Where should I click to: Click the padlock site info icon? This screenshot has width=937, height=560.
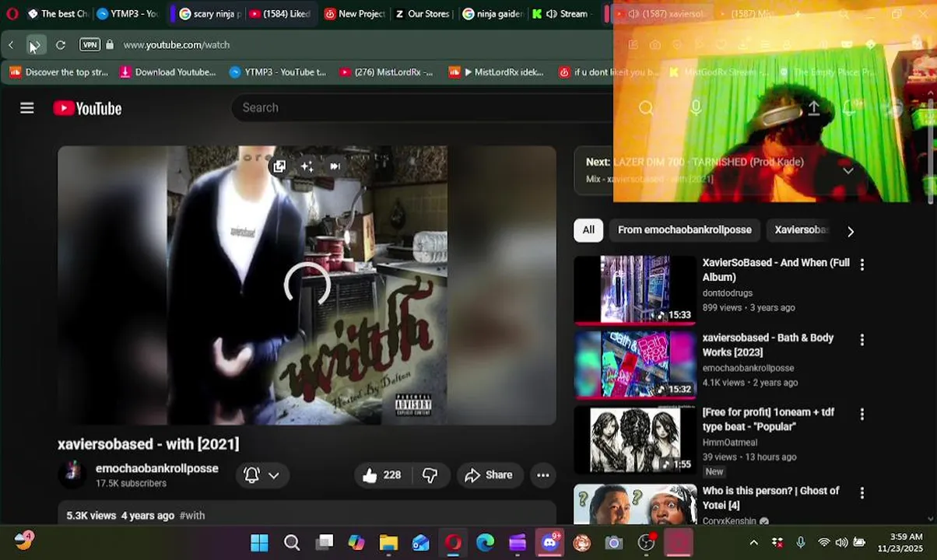click(110, 45)
